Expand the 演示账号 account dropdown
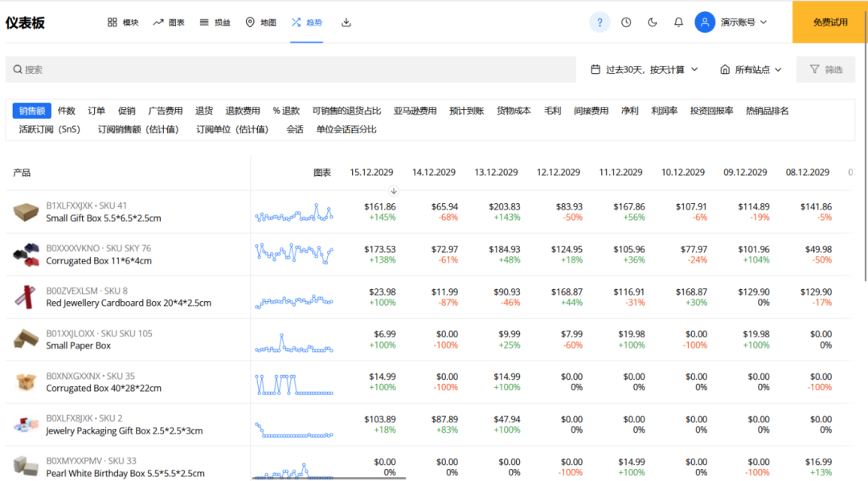The height and width of the screenshot is (481, 868). pos(743,22)
